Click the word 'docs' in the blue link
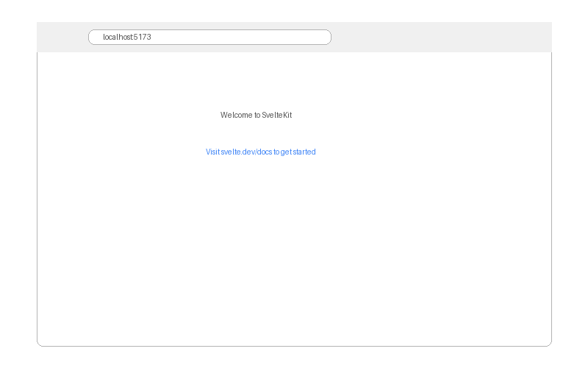The height and width of the screenshot is (368, 588). (265, 152)
